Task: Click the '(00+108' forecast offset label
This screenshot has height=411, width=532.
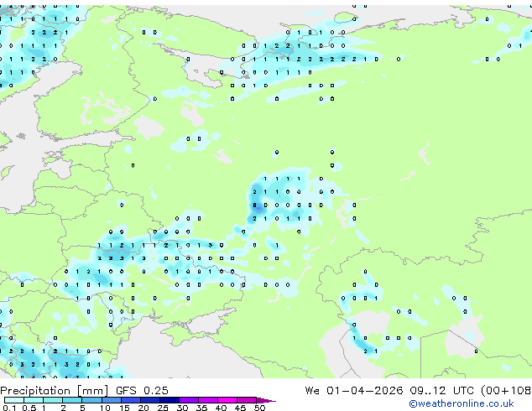Action: (x=506, y=391)
